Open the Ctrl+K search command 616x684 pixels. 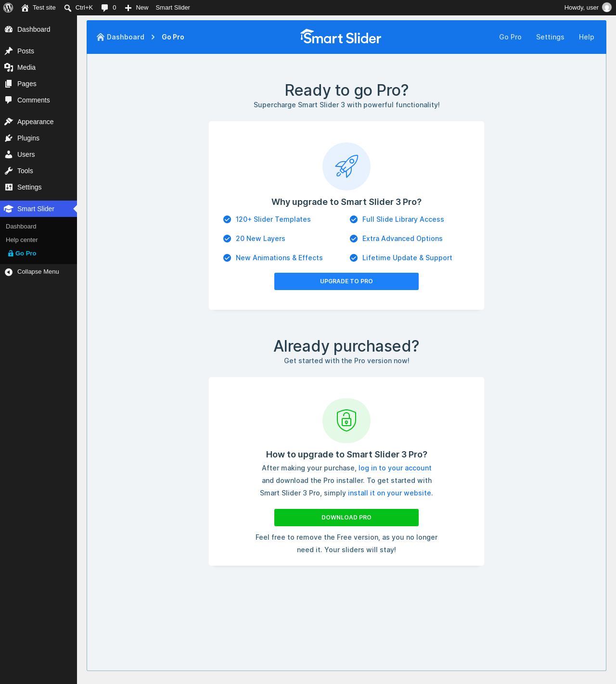click(78, 8)
